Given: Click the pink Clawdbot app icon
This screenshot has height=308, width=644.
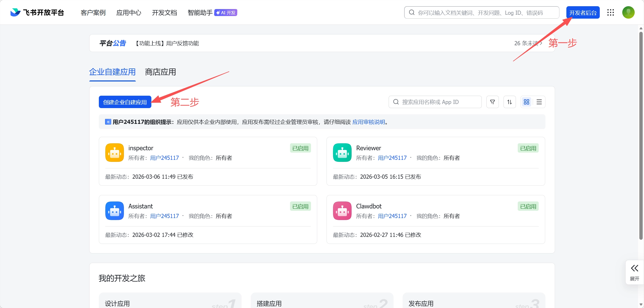Looking at the screenshot, I should tap(342, 211).
